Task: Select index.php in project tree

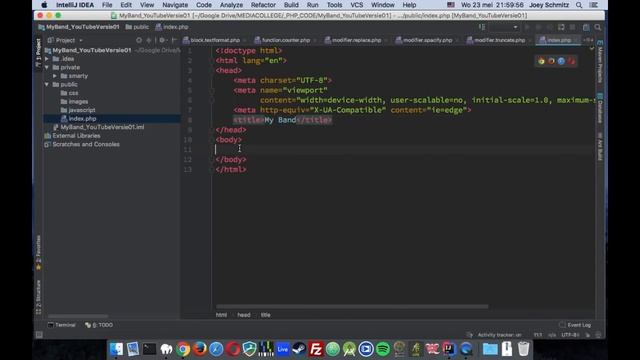Action: click(78, 119)
